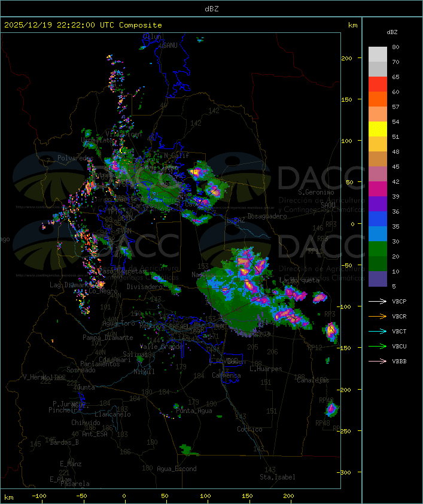The height and width of the screenshot is (504, 423).
Task: Click the 'Canalejas' map label
Action: [313, 380]
